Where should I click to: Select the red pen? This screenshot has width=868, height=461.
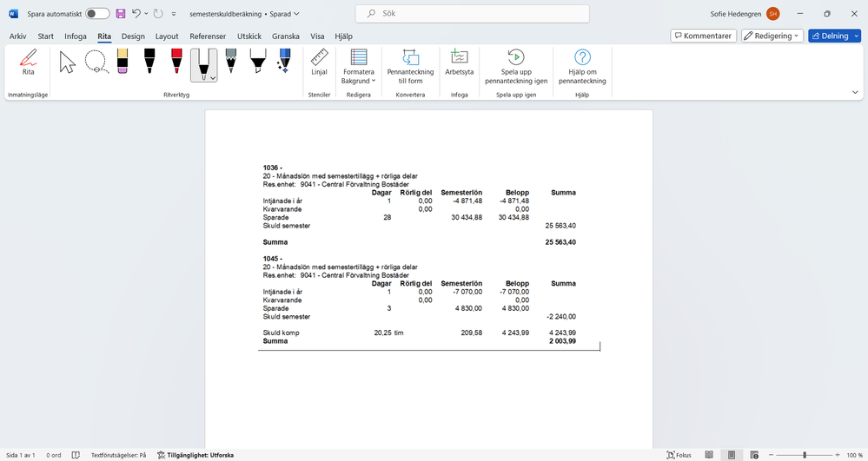(x=176, y=62)
